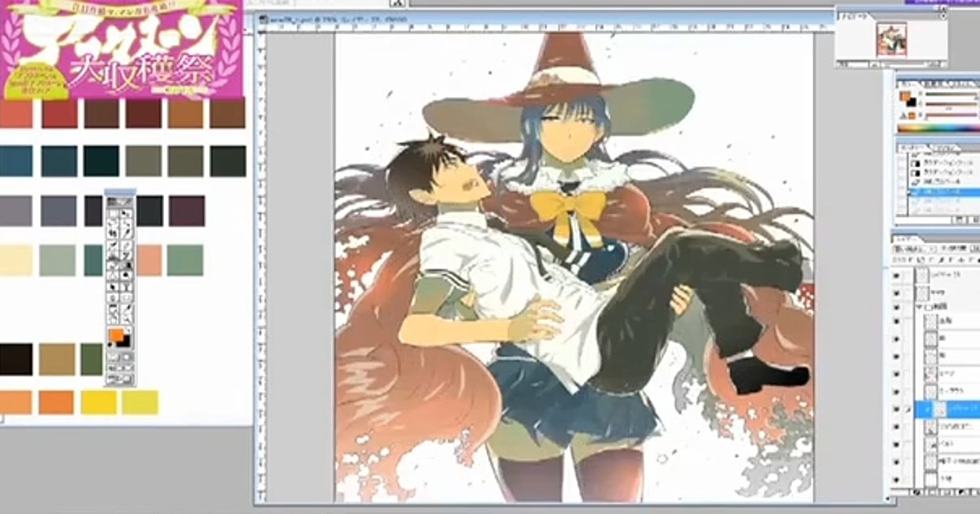
Task: Toggle visibility of the layer group folder row
Action: pos(897,308)
